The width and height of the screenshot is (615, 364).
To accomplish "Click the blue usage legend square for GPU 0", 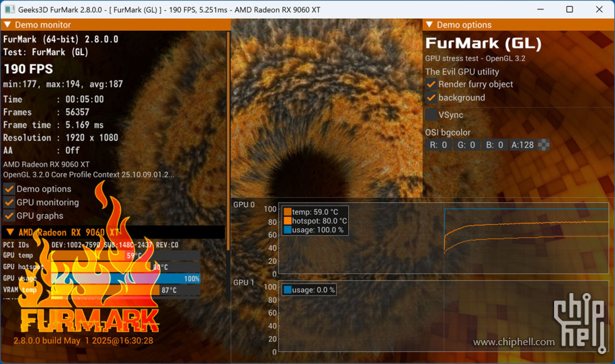I will [x=287, y=230].
